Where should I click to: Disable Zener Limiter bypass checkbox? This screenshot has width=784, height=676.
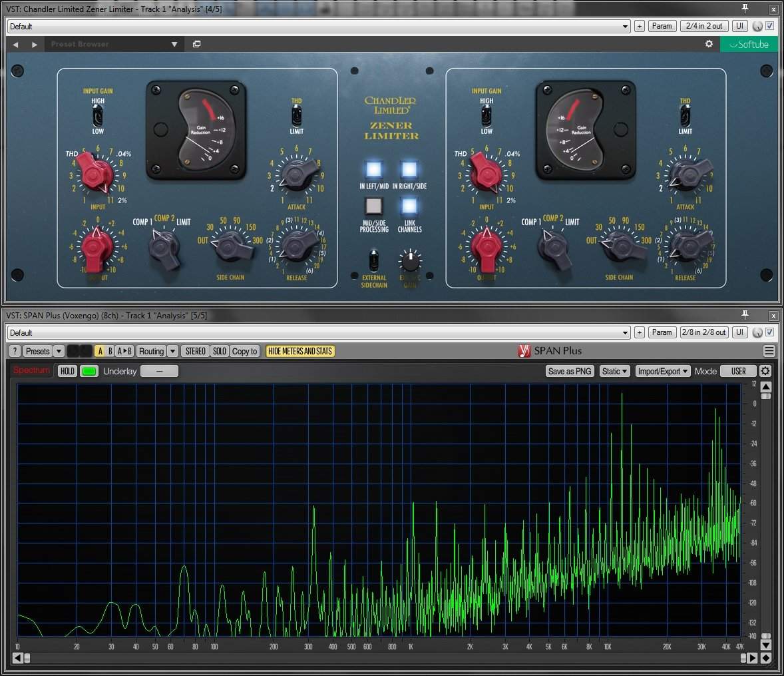click(770, 26)
